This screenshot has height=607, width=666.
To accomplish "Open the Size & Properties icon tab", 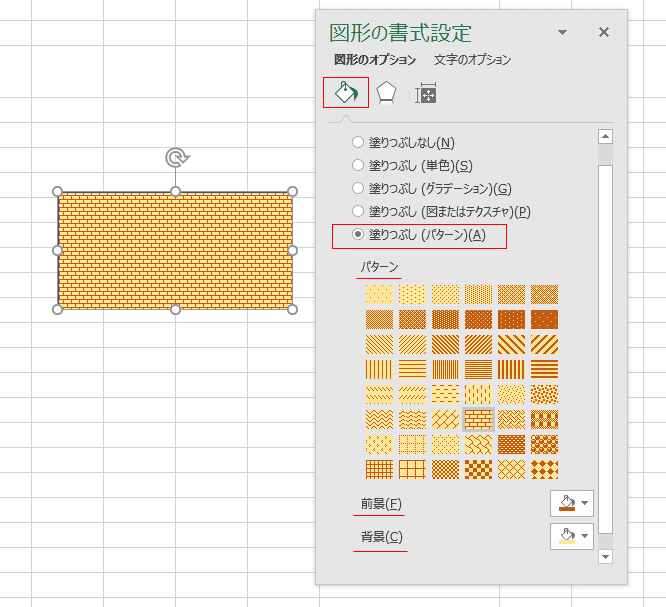I will click(426, 94).
